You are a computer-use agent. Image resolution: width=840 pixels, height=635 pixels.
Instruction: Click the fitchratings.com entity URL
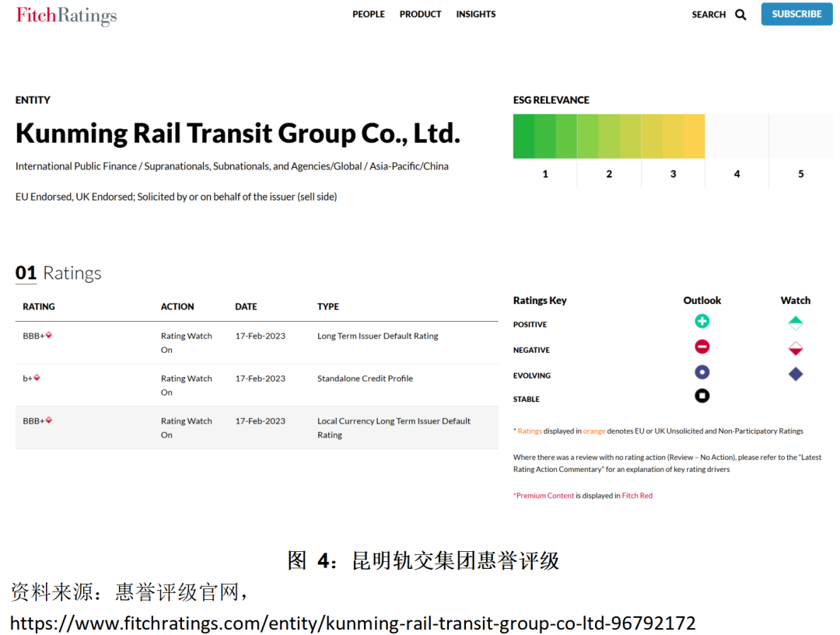tap(352, 623)
